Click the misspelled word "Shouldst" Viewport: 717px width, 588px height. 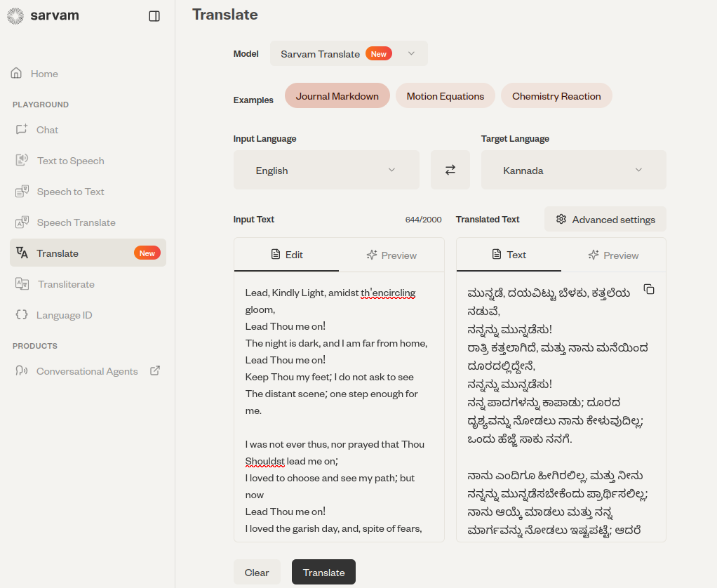(265, 461)
